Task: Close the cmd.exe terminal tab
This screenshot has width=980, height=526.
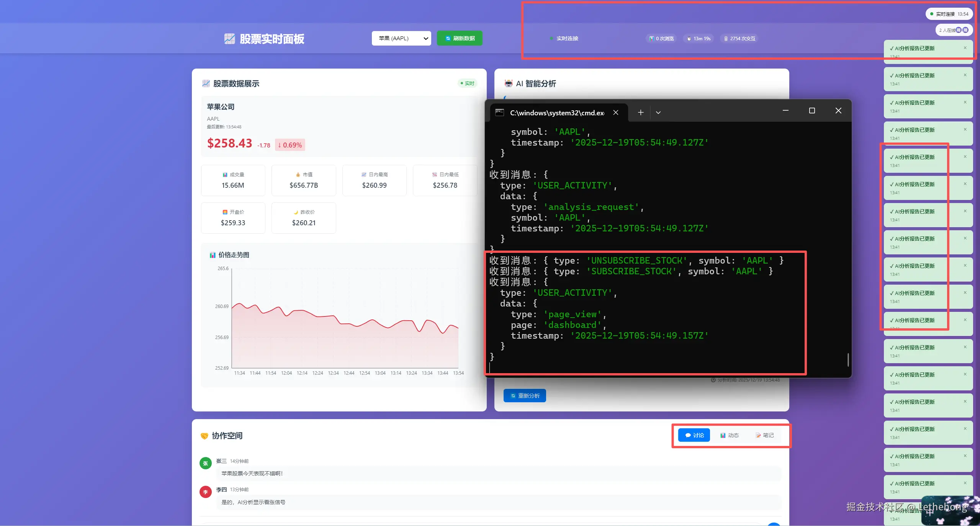Action: tap(615, 113)
